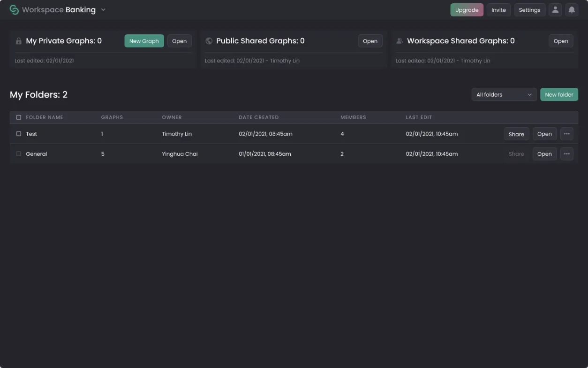
Task: Invite someone to the workspace
Action: [x=498, y=9]
